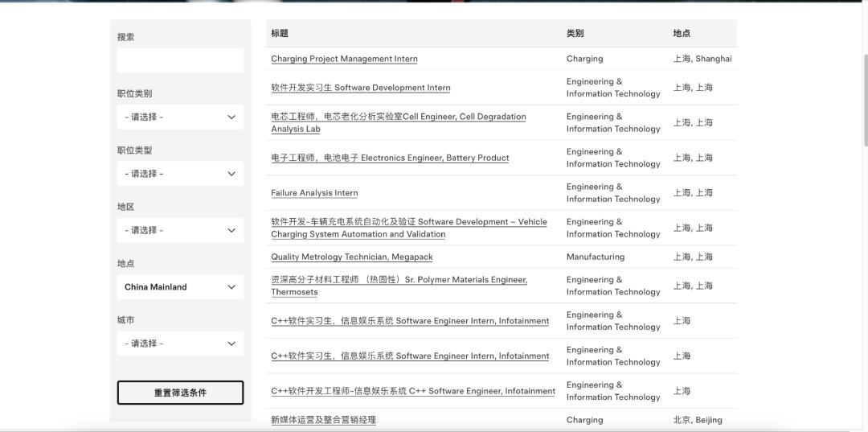Open Cell Degradation Analysis Lab job link
The width and height of the screenshot is (868, 432).
tap(398, 117)
